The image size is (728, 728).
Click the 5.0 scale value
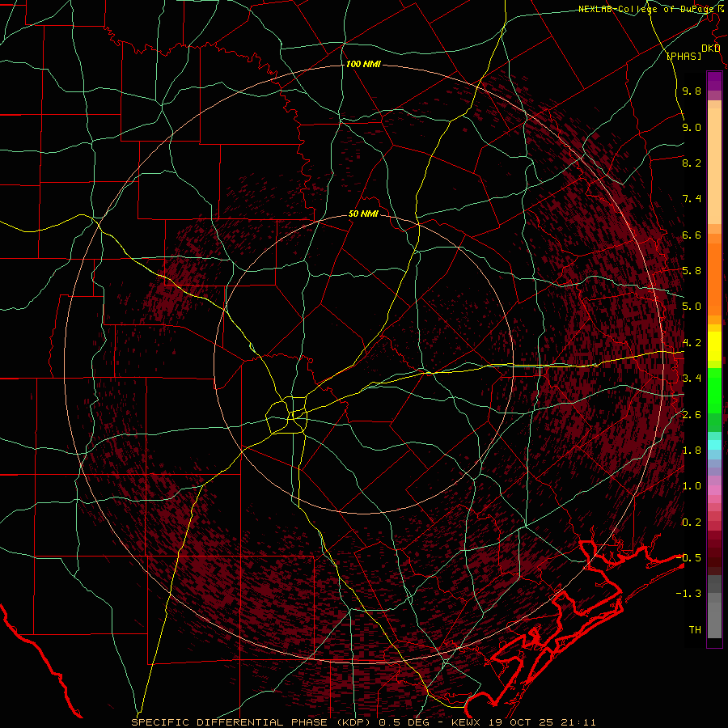click(692, 307)
